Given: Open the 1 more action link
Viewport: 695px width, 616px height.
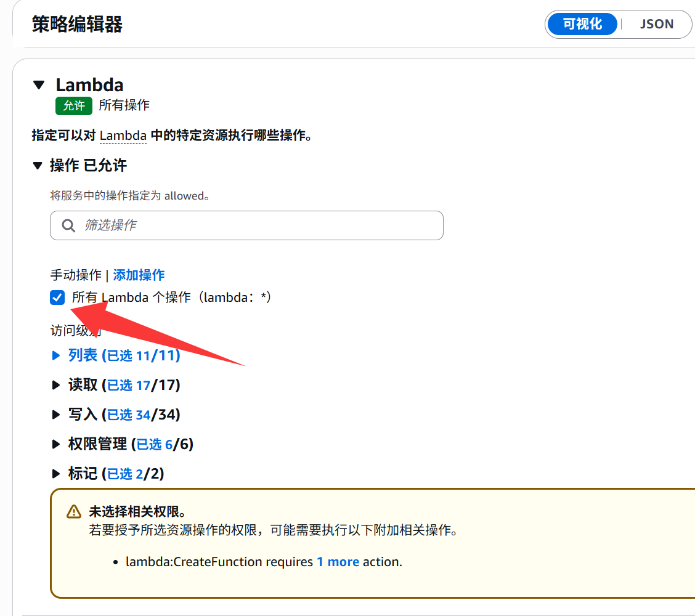Looking at the screenshot, I should [x=338, y=562].
